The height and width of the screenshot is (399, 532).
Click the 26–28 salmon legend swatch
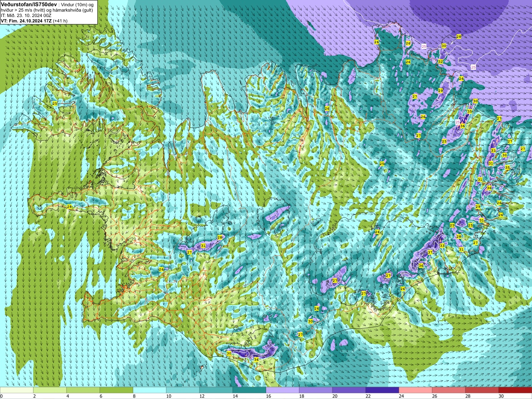pyautogui.click(x=449, y=390)
